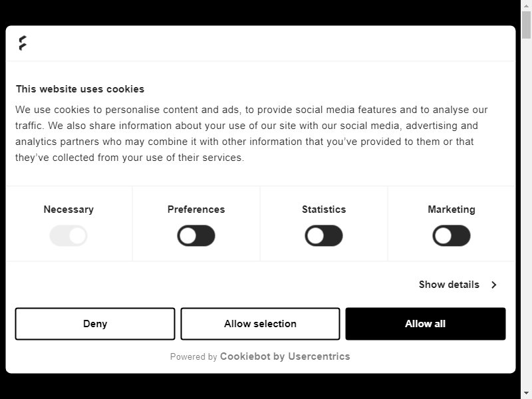This screenshot has height=399, width=532.
Task: Click the Necessary category label
Action: tap(68, 209)
